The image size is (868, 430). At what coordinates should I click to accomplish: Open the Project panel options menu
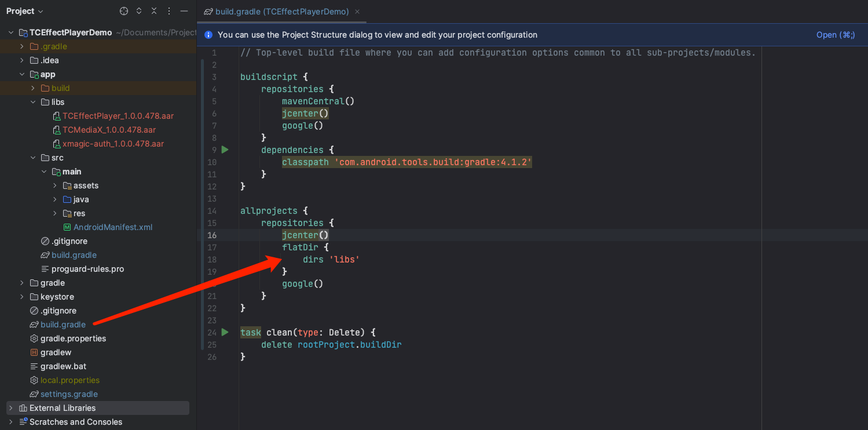pos(169,11)
